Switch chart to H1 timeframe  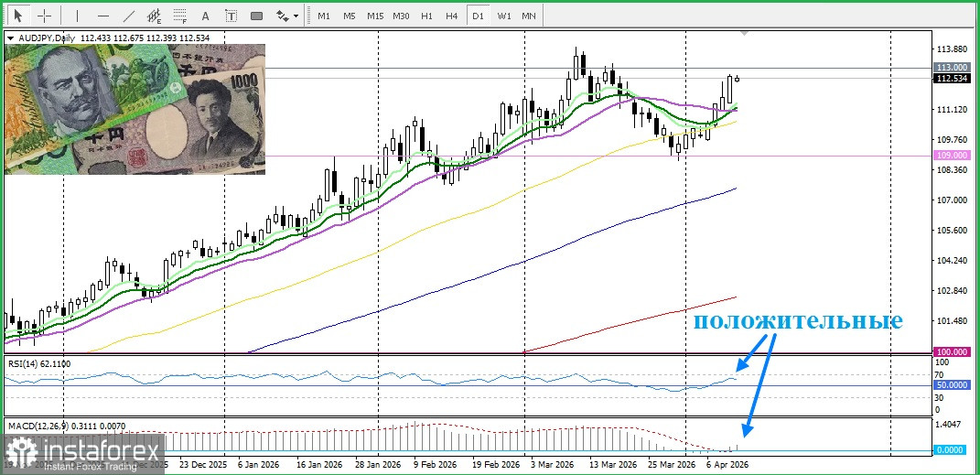(x=427, y=16)
